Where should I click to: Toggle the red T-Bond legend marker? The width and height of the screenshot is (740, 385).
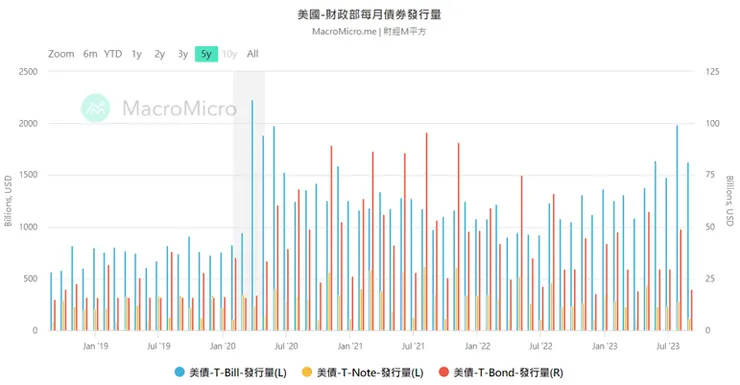(444, 372)
